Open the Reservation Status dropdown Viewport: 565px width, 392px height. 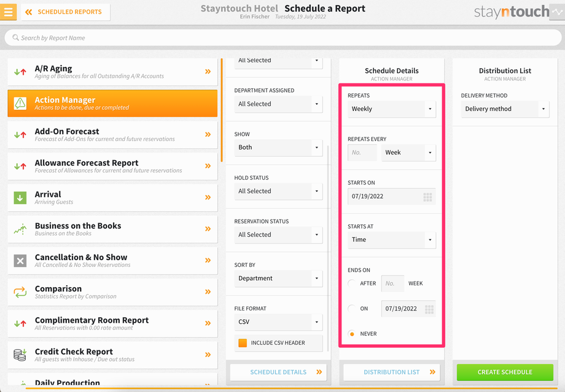coord(278,235)
